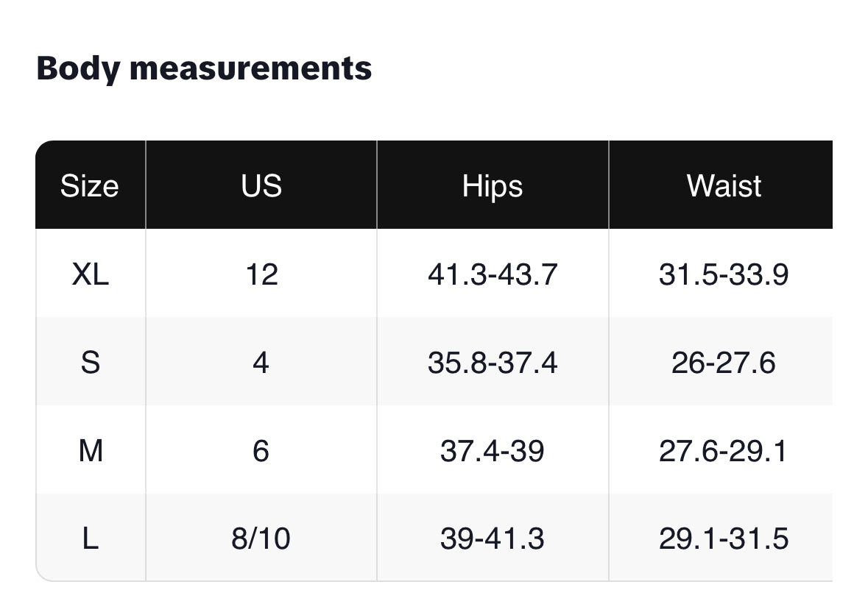The image size is (868, 615).
Task: Click the US column header
Action: (261, 186)
